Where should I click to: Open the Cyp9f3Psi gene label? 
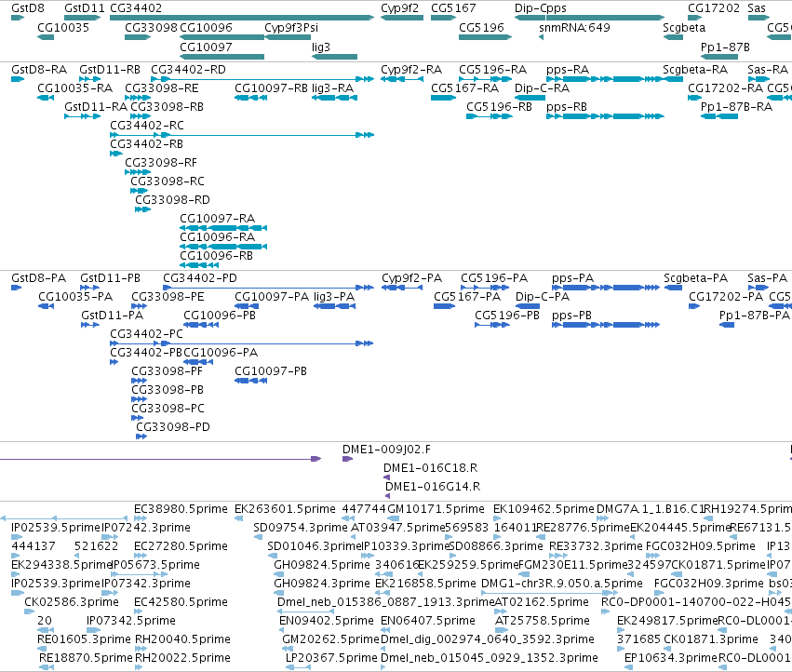(x=291, y=27)
